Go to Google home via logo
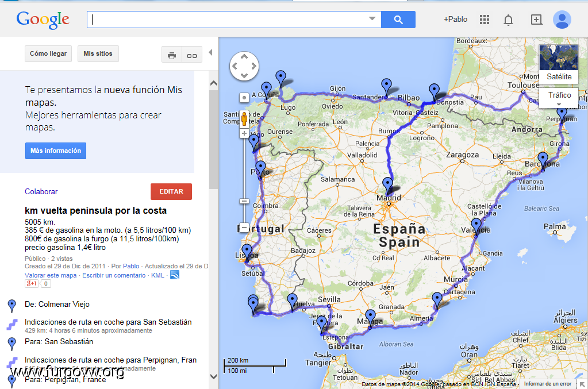Image resolution: width=588 pixels, height=389 pixels. click(x=43, y=20)
